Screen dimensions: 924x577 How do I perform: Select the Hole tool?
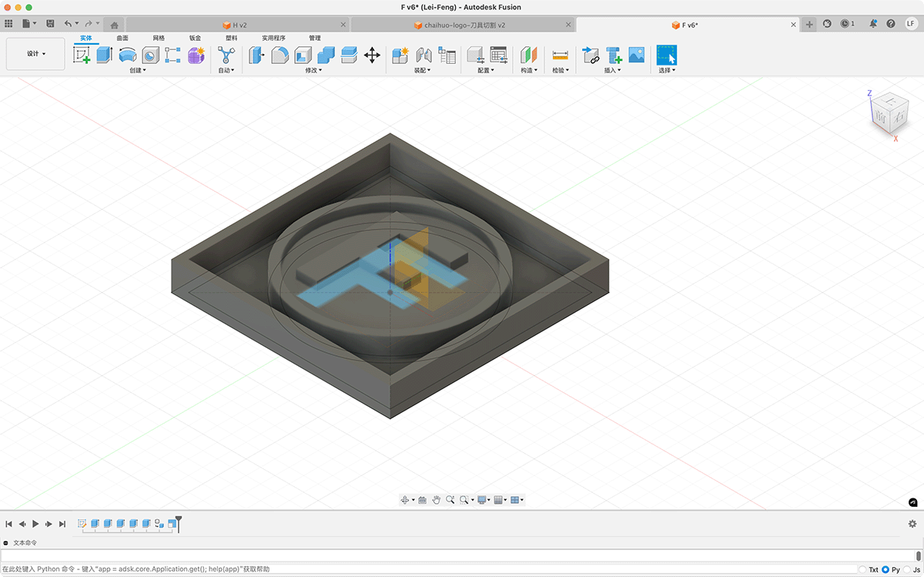[x=150, y=55]
